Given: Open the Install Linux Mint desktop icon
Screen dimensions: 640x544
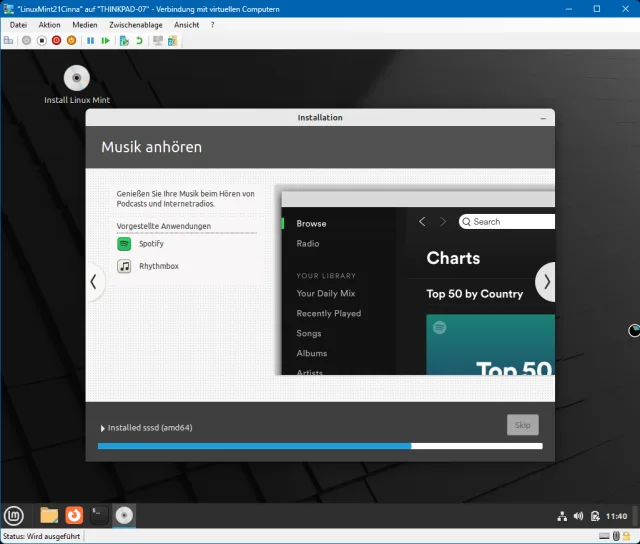Looking at the screenshot, I should click(77, 79).
